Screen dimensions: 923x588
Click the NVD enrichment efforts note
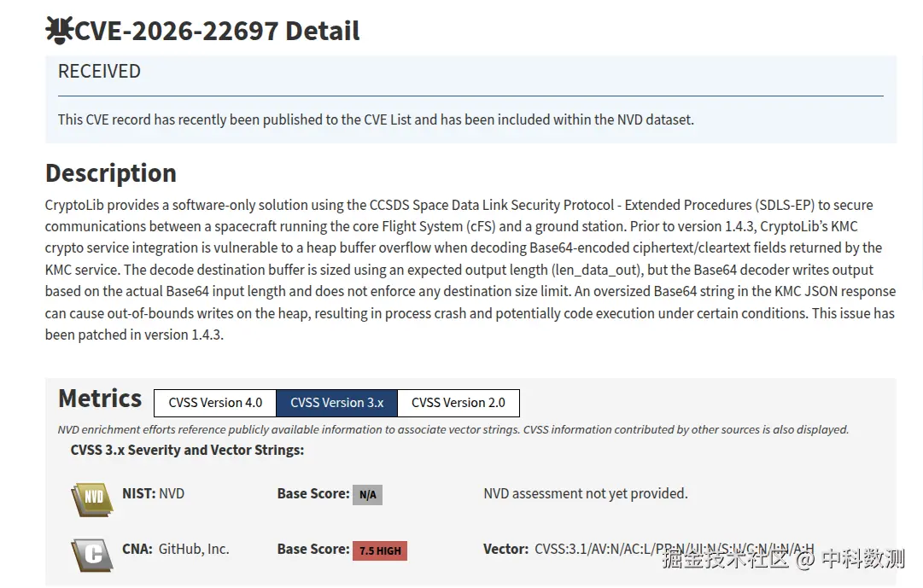tap(453, 429)
